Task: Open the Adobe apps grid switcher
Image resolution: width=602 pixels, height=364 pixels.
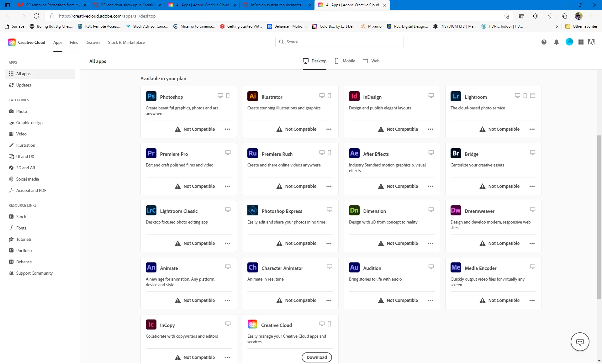Action: [x=581, y=42]
